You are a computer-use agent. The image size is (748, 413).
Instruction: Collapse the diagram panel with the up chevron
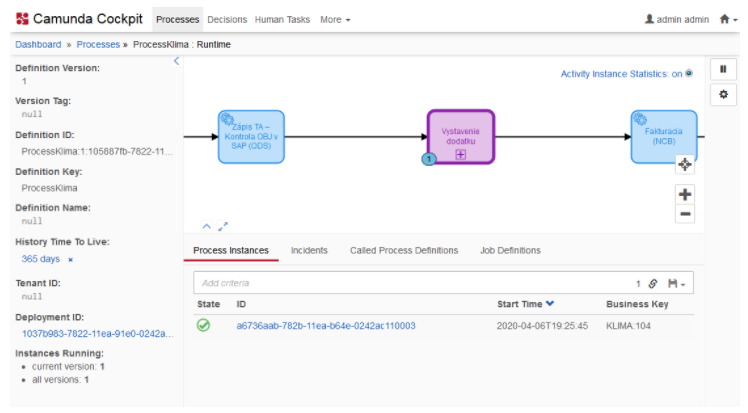click(x=206, y=227)
